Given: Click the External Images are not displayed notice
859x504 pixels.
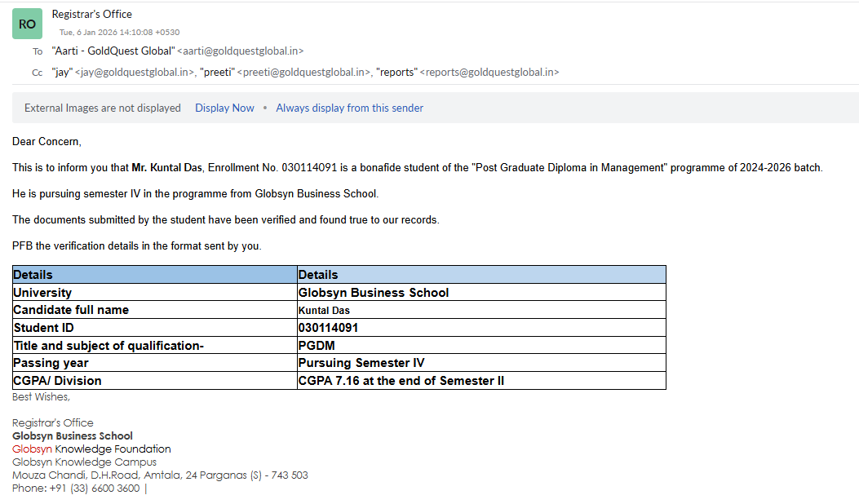Looking at the screenshot, I should pos(103,108).
